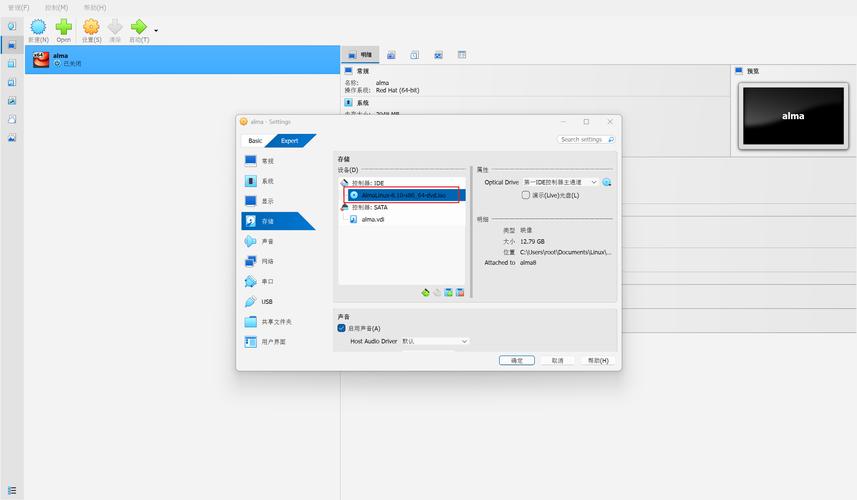Open the 网络 (Network) settings category
Screen dimensions: 857x500
click(x=267, y=261)
